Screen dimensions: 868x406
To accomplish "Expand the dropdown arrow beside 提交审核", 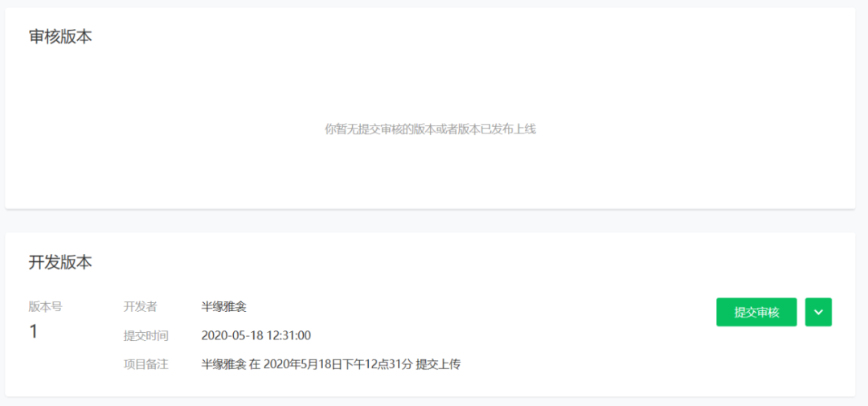I will click(x=818, y=313).
